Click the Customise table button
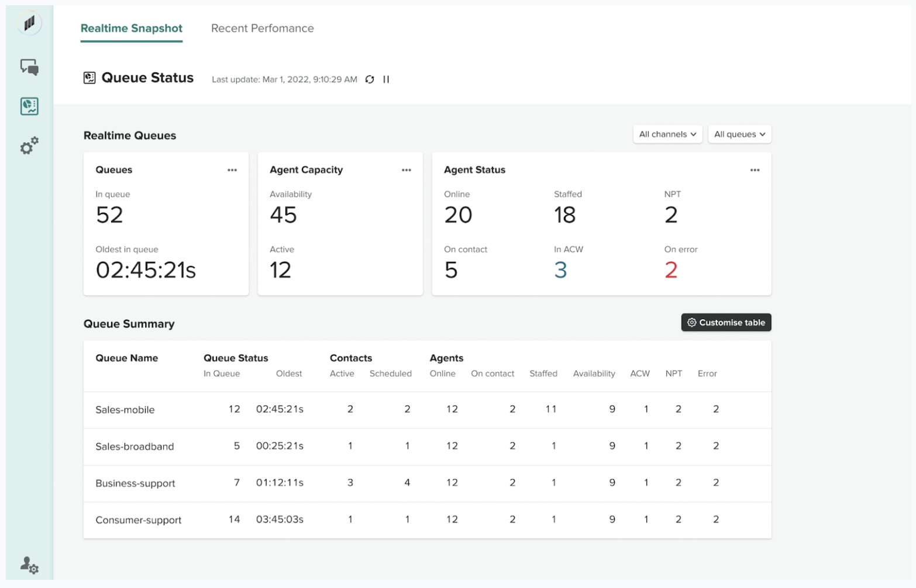 point(726,323)
